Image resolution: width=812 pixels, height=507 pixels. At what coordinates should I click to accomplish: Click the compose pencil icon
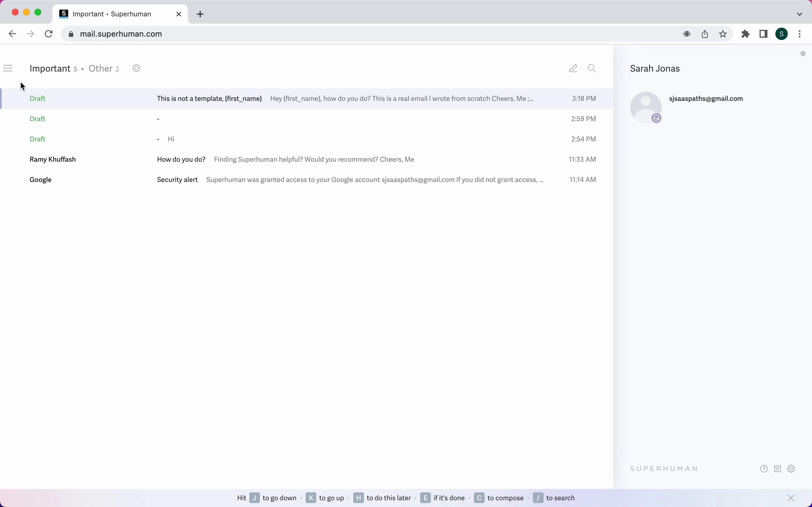573,69
